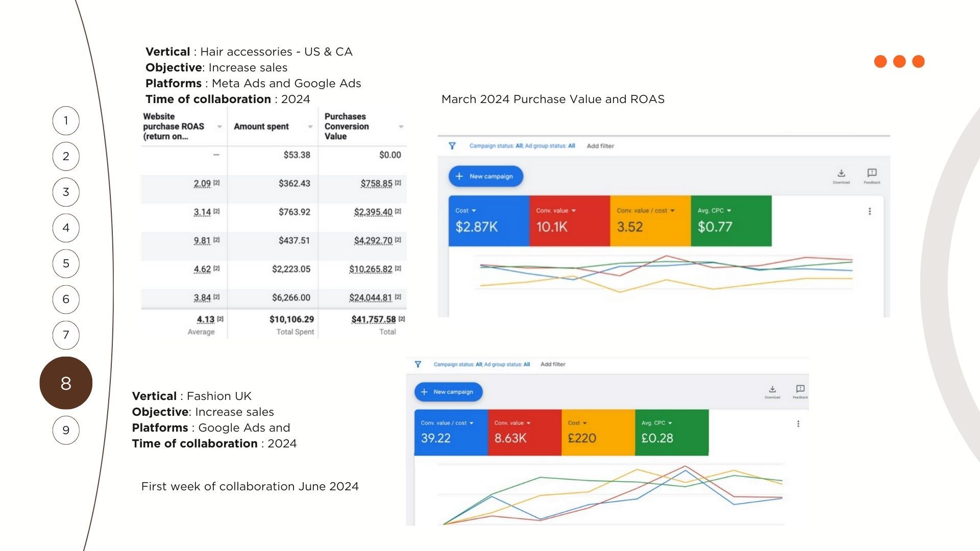Select the highlighted slide 8 circle
980x551 pixels.
(66, 383)
